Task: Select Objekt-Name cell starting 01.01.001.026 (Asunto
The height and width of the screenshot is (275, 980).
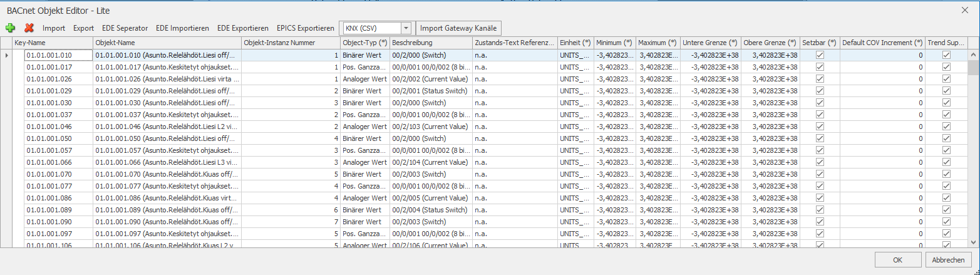Action: (x=167, y=80)
